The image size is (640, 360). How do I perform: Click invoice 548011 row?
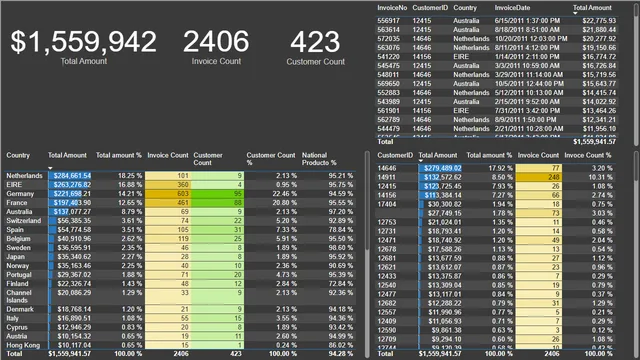pos(497,74)
